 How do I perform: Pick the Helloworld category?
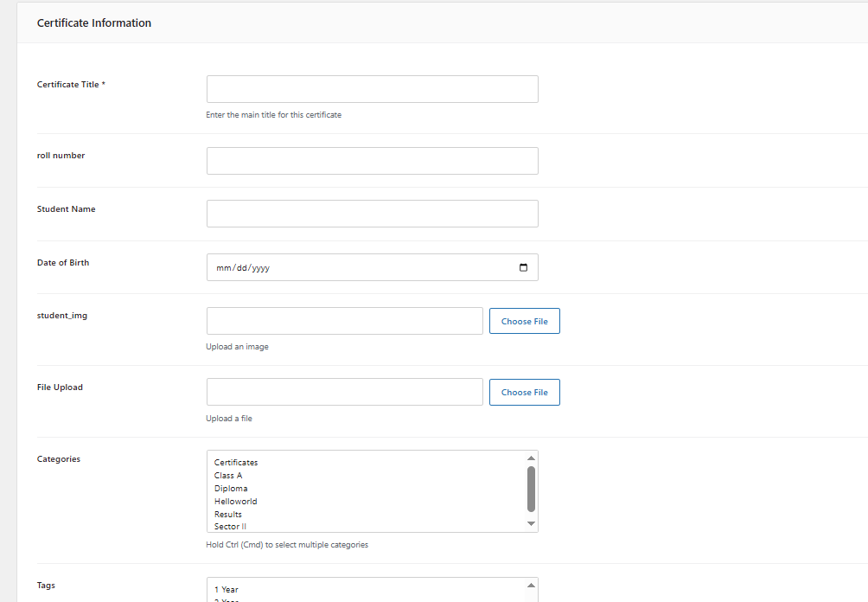pyautogui.click(x=235, y=501)
